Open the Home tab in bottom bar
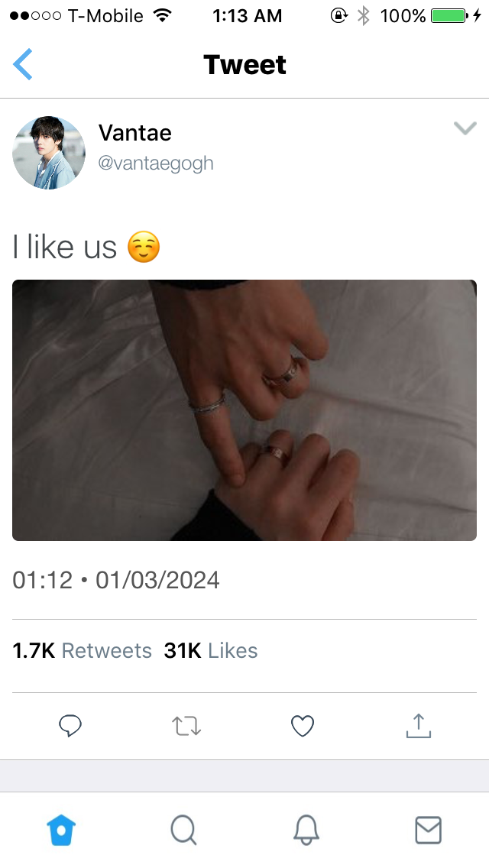489x868 pixels. coord(61,831)
